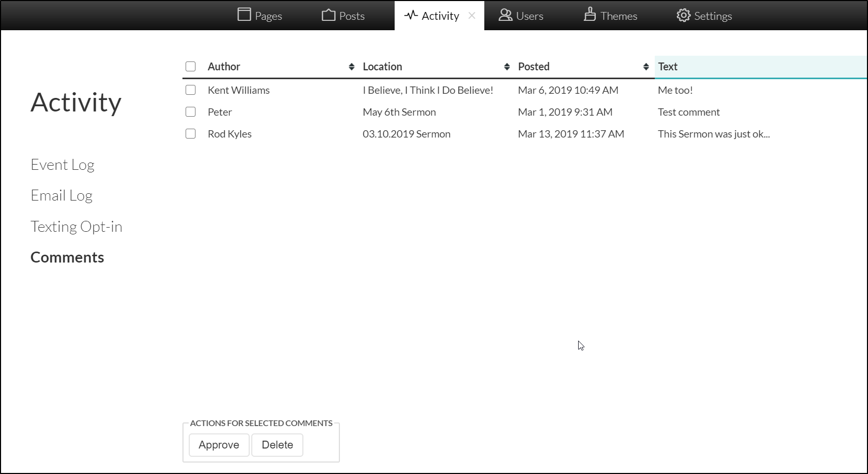Click the Text column header

click(668, 67)
